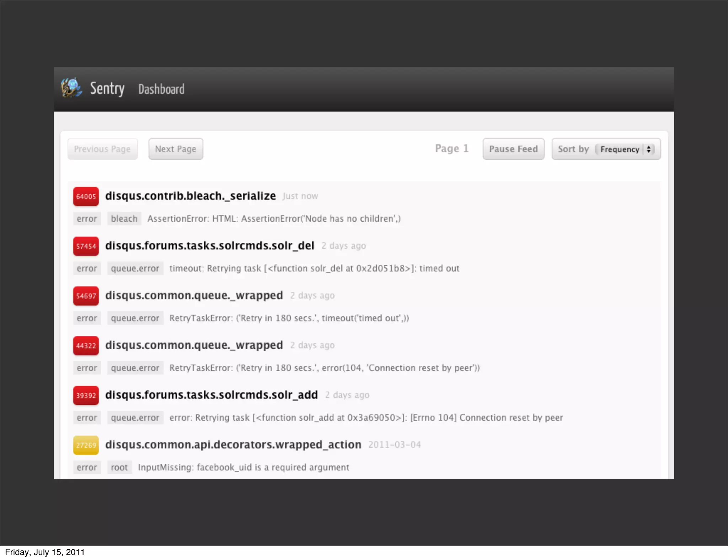The height and width of the screenshot is (560, 728).
Task: Click the disabled Previous Page button
Action: click(102, 149)
